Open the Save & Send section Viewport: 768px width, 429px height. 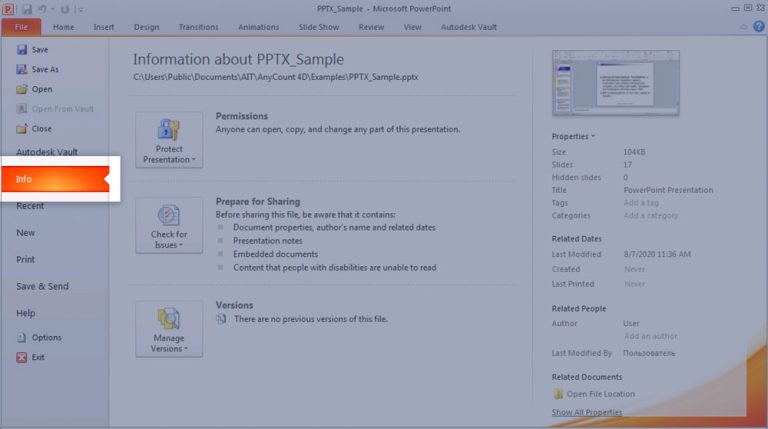(x=42, y=286)
